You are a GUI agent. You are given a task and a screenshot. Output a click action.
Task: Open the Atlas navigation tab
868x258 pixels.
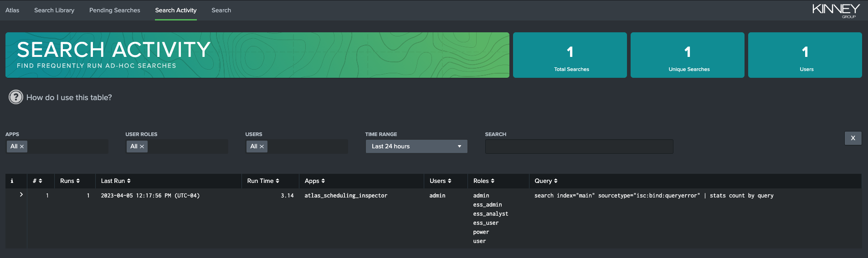[12, 10]
